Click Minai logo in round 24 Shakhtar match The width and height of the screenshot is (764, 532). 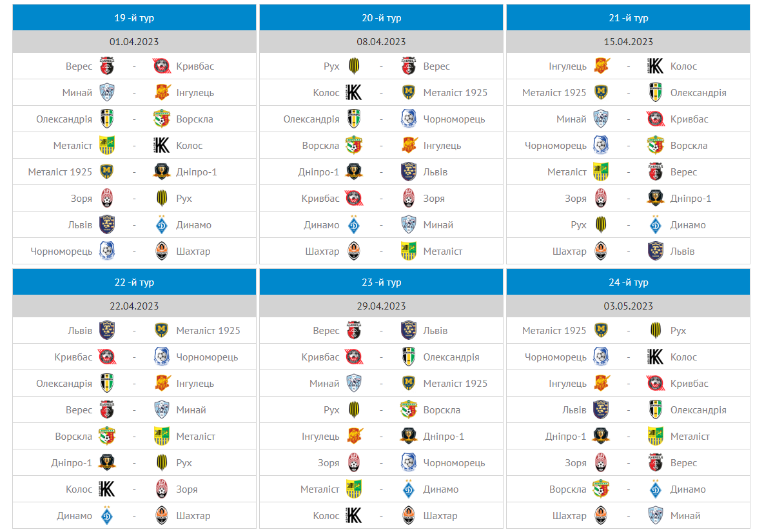coord(656,516)
